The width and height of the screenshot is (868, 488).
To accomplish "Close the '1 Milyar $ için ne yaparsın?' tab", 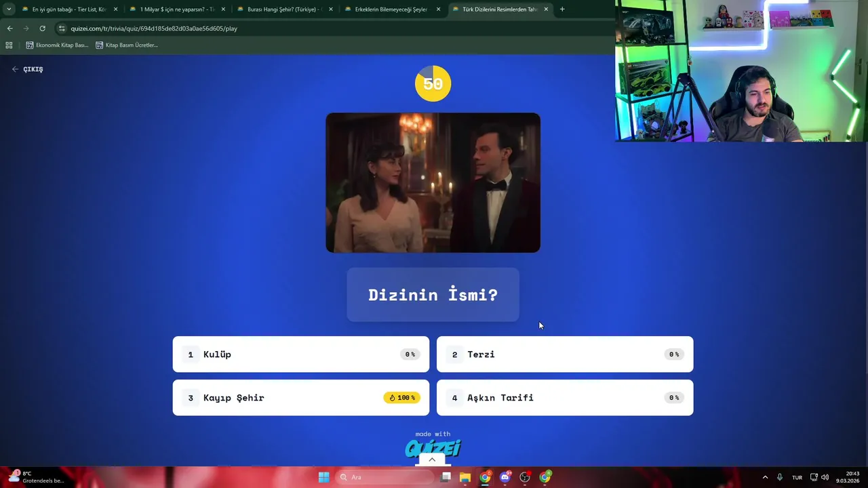I will 223,9.
